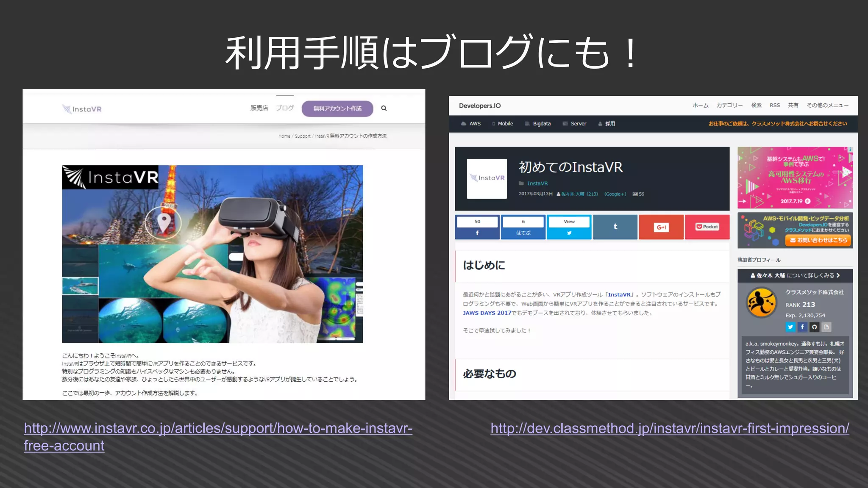Open the search magnifier icon on InstaVR site
This screenshot has width=868, height=488.
point(384,108)
